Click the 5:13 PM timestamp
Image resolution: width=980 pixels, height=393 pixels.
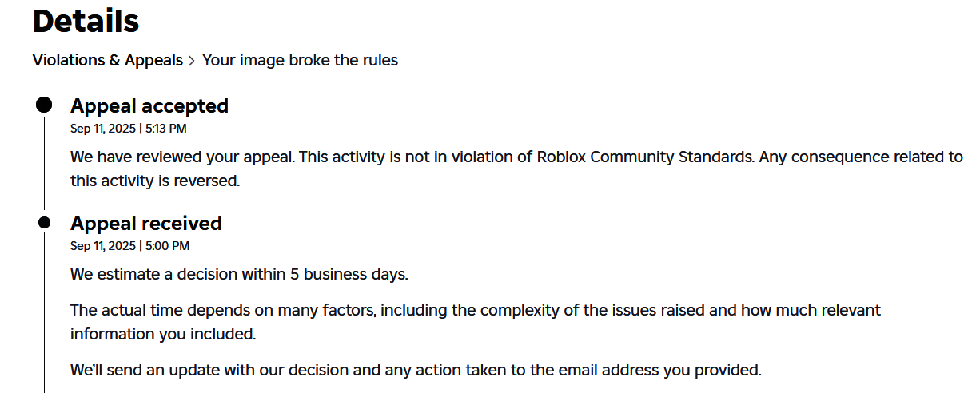(x=166, y=129)
